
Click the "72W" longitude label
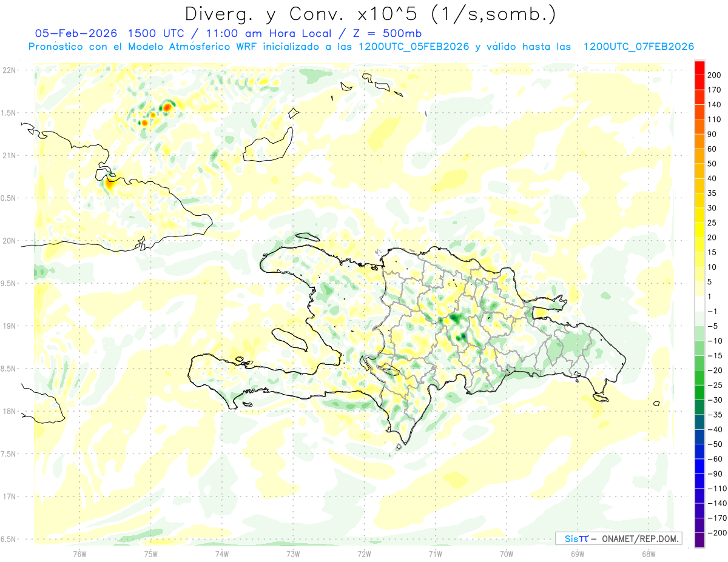click(364, 553)
